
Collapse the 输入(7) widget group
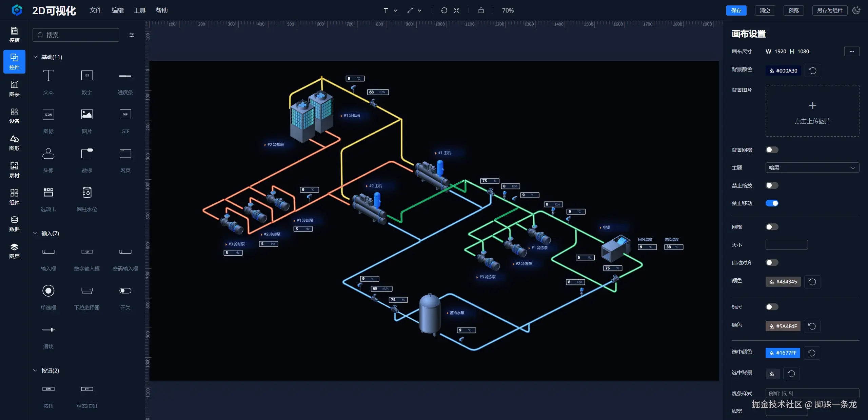[35, 233]
